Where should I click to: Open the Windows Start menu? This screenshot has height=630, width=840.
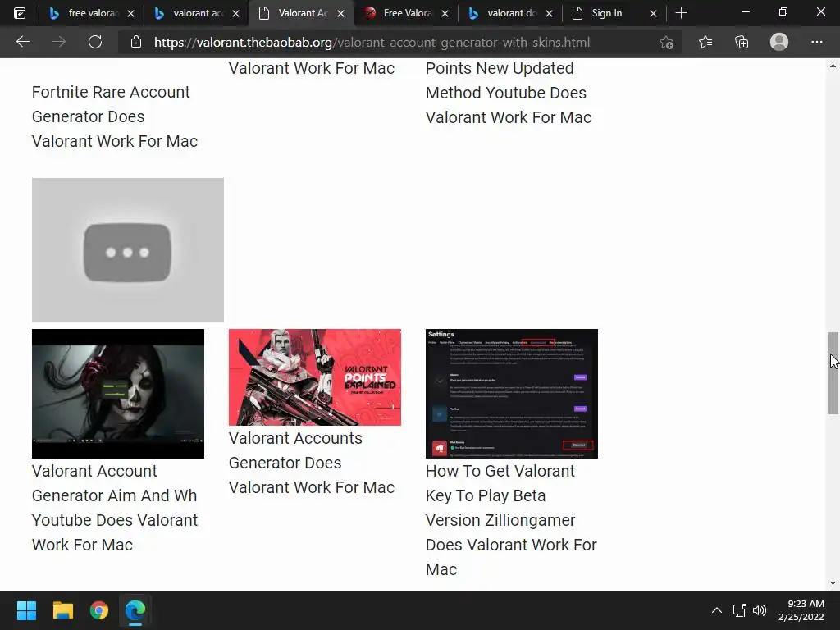pos(26,610)
